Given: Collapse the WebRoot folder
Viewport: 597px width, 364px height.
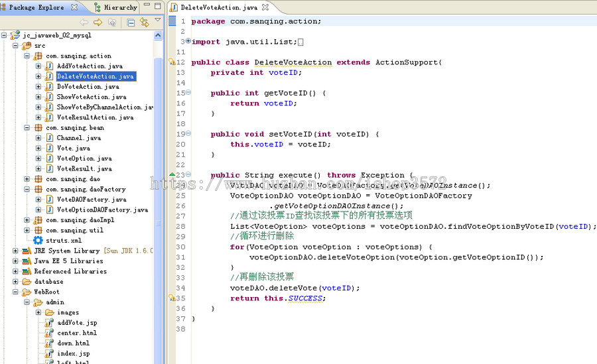Looking at the screenshot, I should (x=15, y=292).
